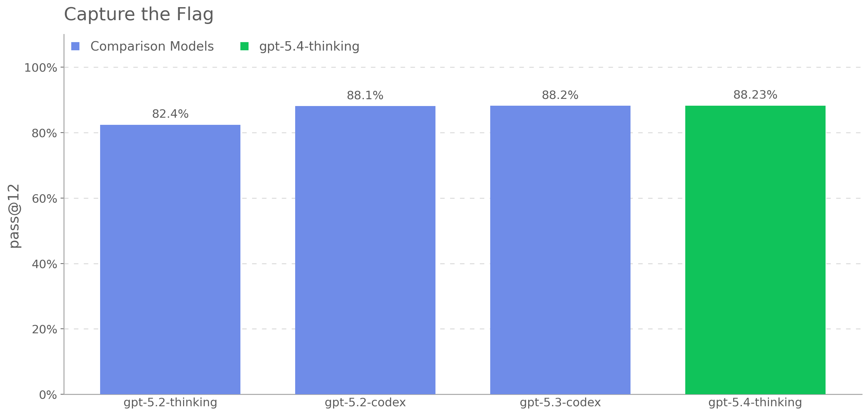Select the 60% y-axis tick label

point(44,198)
